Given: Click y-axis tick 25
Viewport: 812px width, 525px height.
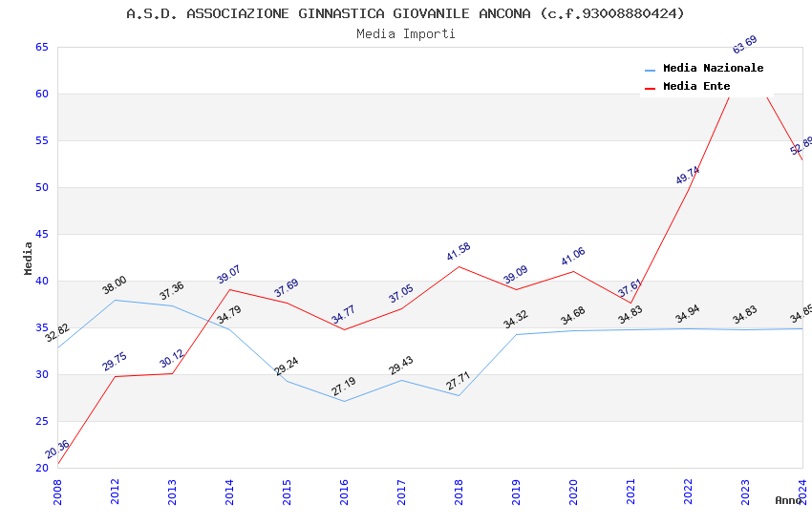Looking at the screenshot, I should pyautogui.click(x=42, y=421).
